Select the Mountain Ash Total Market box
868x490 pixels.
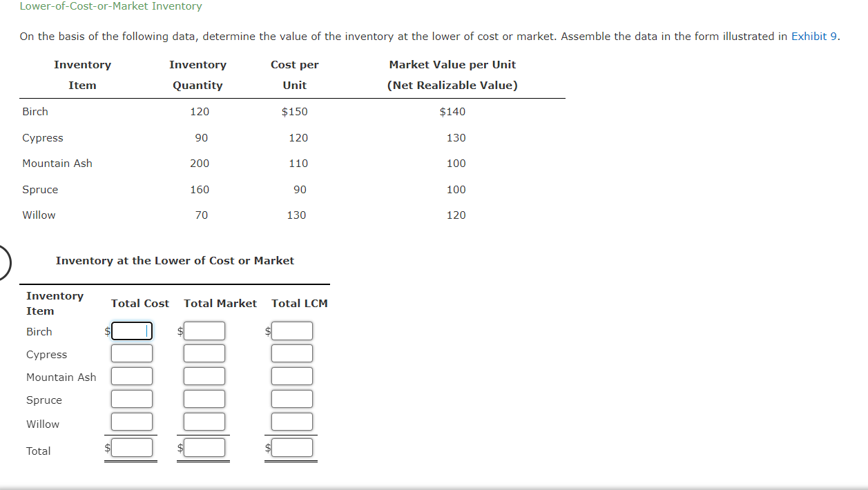tap(204, 375)
